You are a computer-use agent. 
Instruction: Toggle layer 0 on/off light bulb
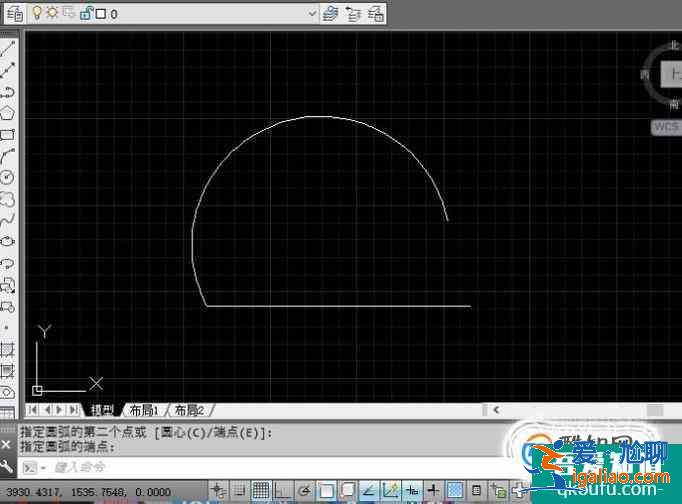point(37,13)
